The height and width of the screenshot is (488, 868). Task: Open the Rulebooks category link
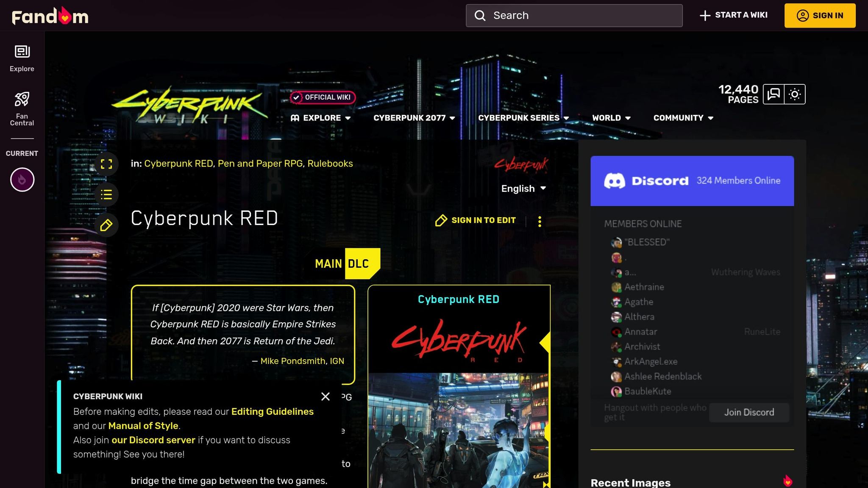[330, 164]
